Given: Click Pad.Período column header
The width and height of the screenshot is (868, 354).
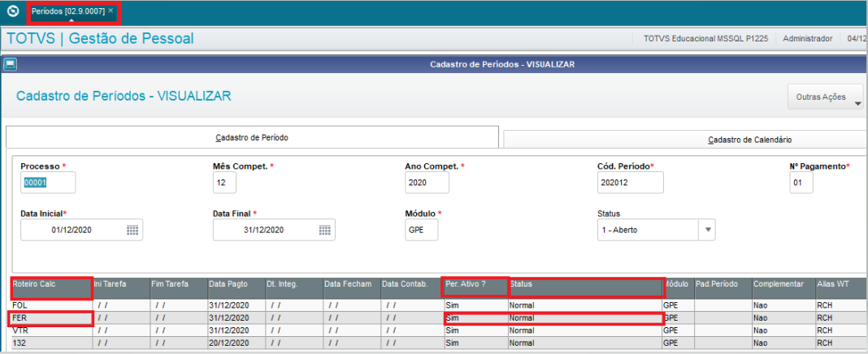Looking at the screenshot, I should (x=723, y=289).
